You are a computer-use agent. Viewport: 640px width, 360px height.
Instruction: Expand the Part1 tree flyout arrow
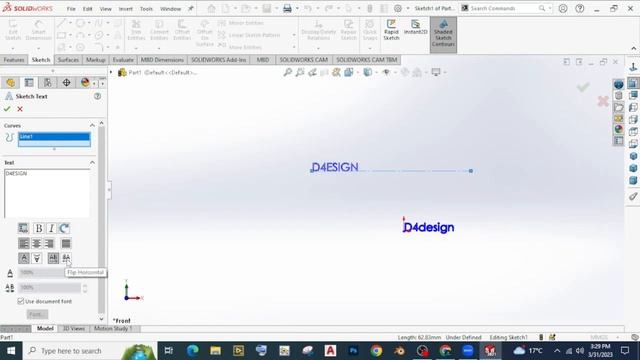click(111, 72)
